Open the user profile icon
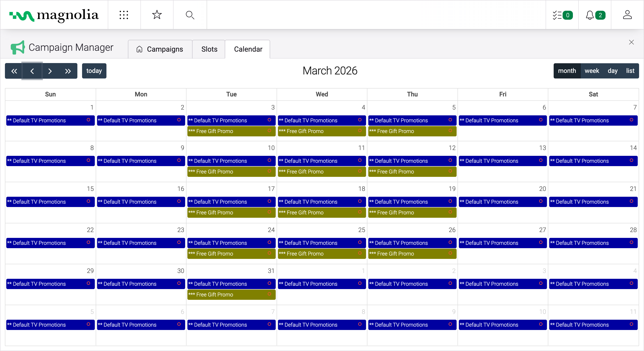This screenshot has width=644, height=351. click(627, 15)
